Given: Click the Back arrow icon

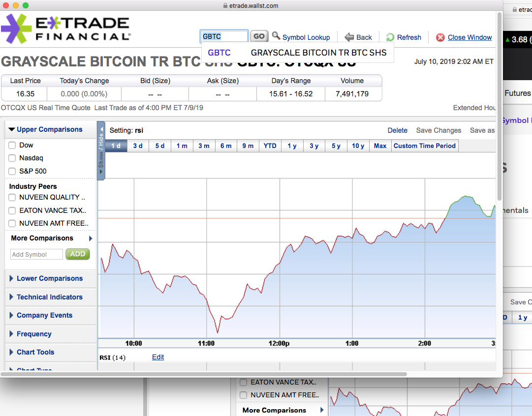Looking at the screenshot, I should point(349,37).
